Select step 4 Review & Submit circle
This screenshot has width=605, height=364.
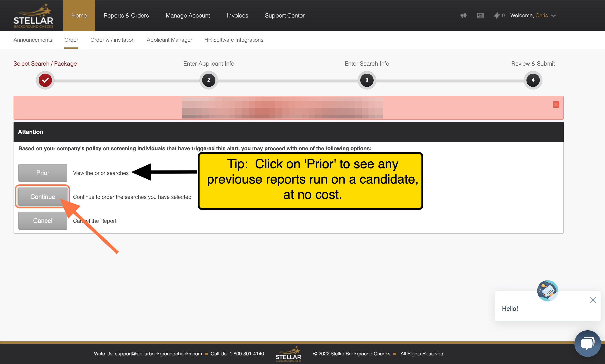click(x=533, y=80)
